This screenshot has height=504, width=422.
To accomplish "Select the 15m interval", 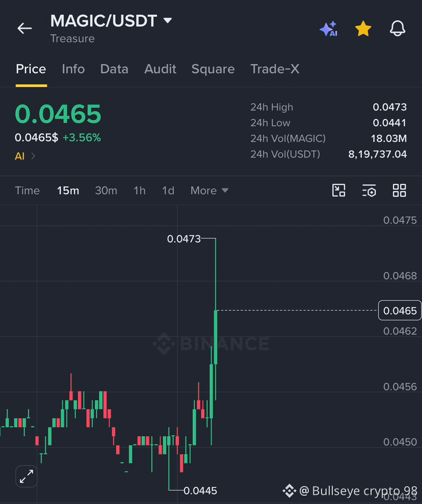I will click(x=68, y=190).
